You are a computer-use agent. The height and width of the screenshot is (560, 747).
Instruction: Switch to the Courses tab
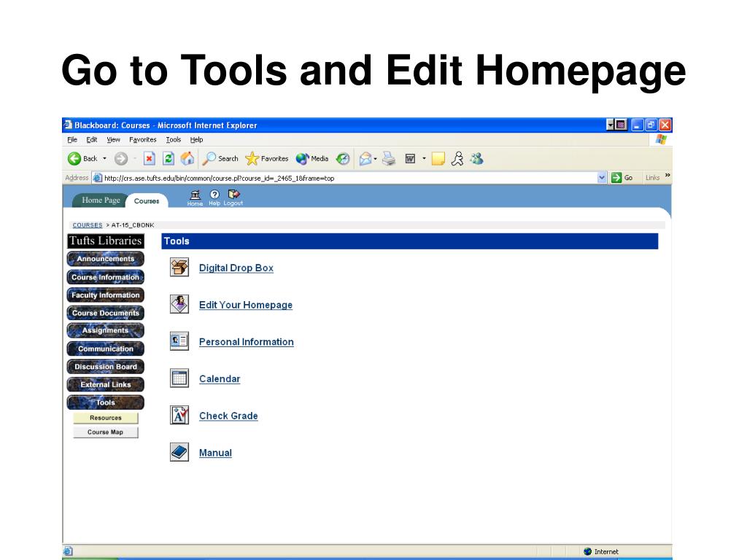(x=147, y=201)
